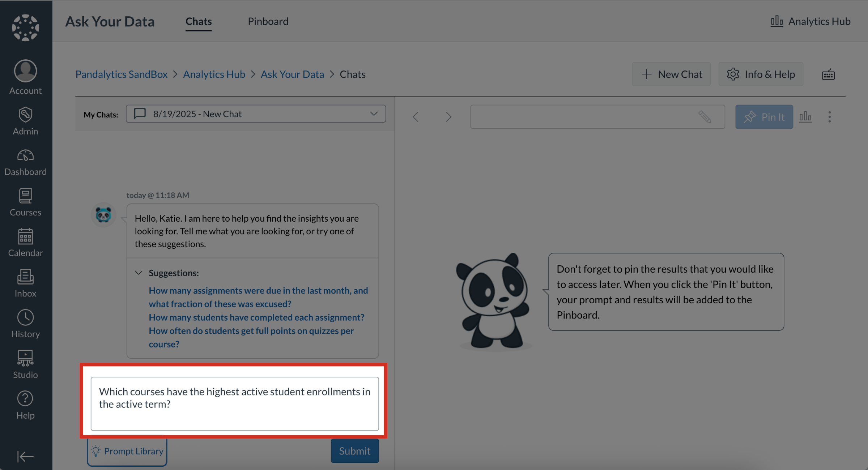The image size is (868, 470).
Task: Click the Ask Your Data breadcrumb
Action: point(292,74)
